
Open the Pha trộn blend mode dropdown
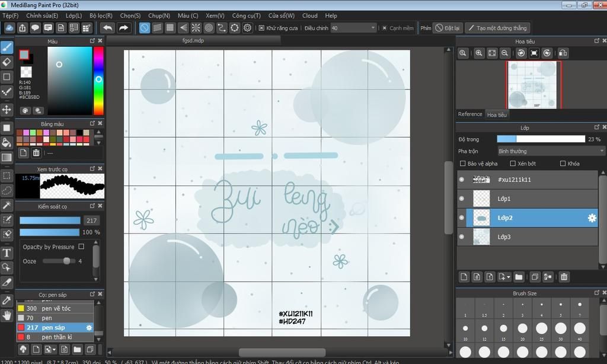[551, 151]
